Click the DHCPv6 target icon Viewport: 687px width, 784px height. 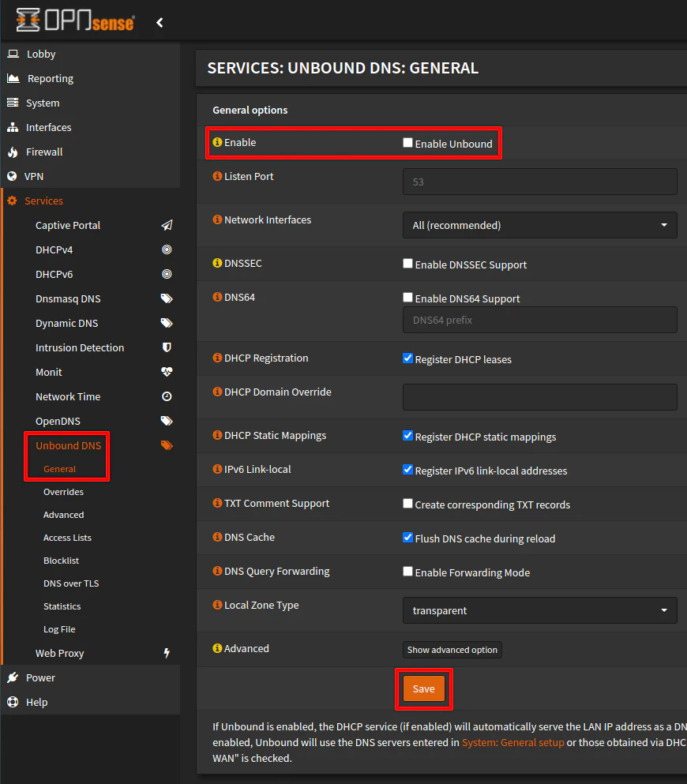click(x=167, y=274)
